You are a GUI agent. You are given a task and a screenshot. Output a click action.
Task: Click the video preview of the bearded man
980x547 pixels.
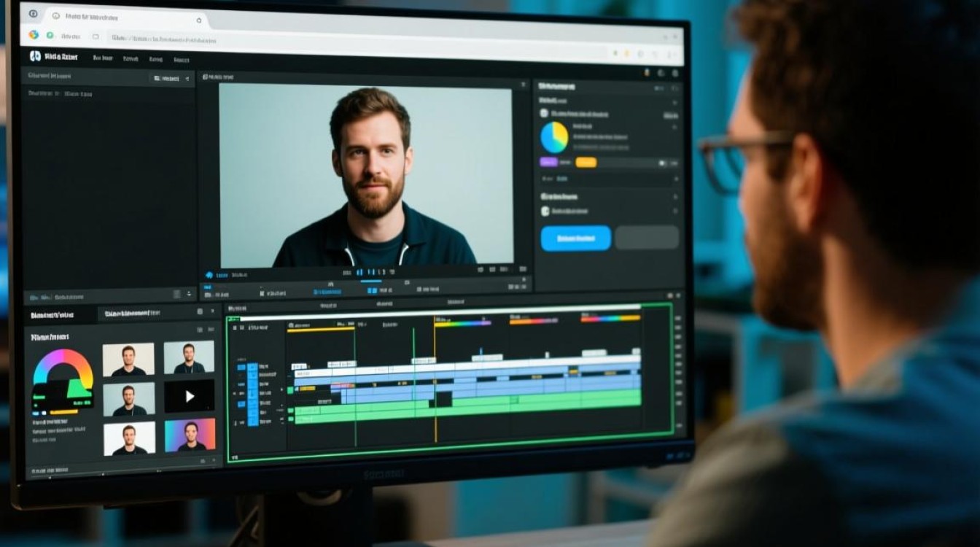[x=366, y=175]
